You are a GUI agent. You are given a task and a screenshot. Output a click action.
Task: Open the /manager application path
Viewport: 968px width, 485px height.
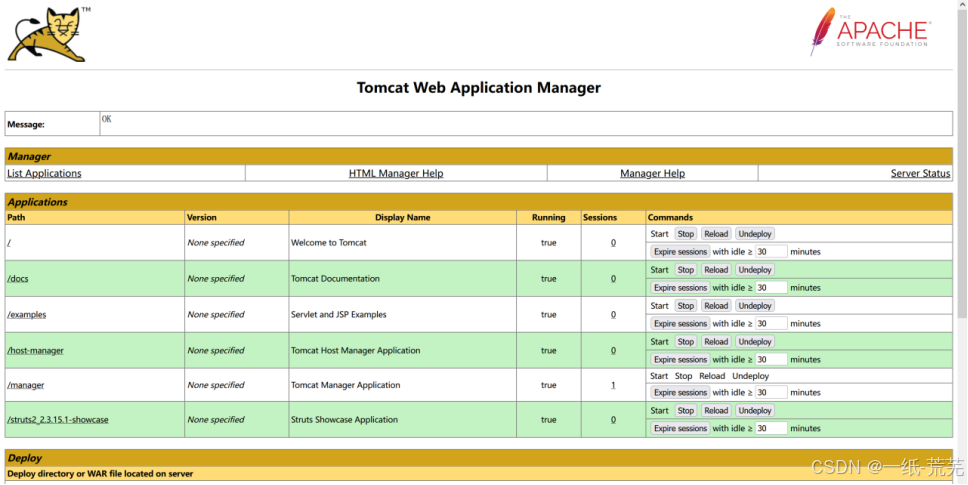coord(25,384)
